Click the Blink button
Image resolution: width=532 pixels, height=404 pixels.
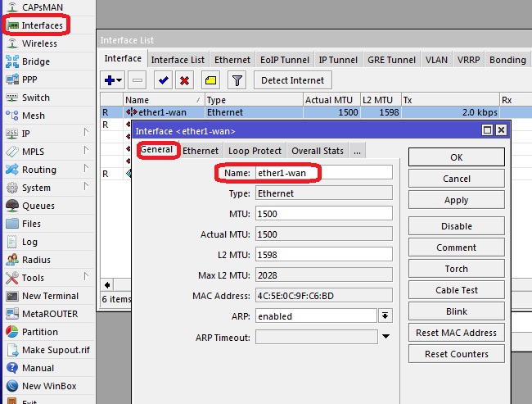[x=457, y=311]
